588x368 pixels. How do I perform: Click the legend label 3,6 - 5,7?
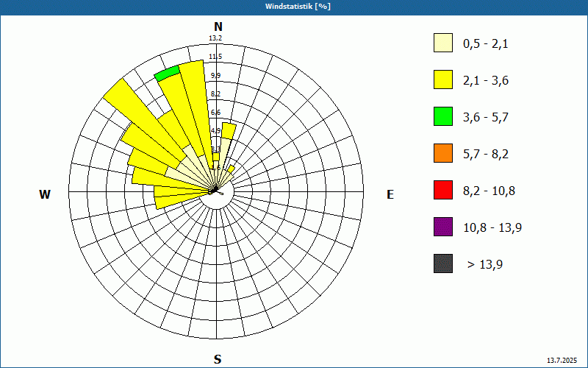(x=486, y=118)
